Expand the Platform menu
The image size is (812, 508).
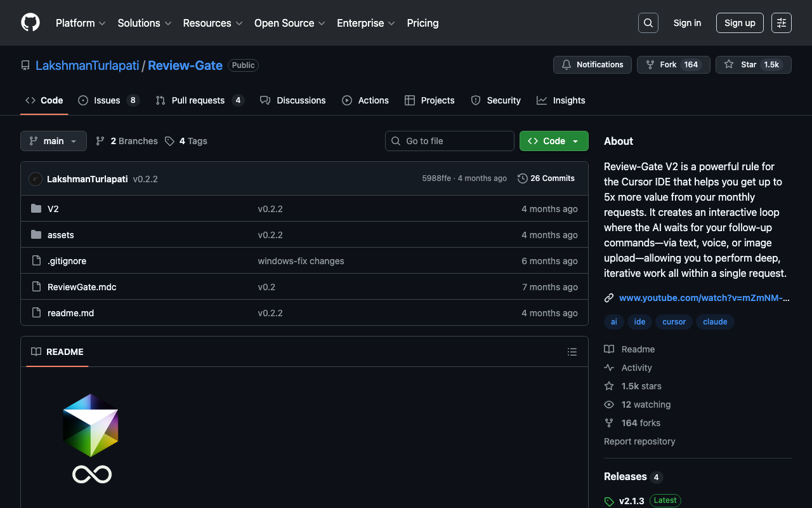tap(81, 23)
